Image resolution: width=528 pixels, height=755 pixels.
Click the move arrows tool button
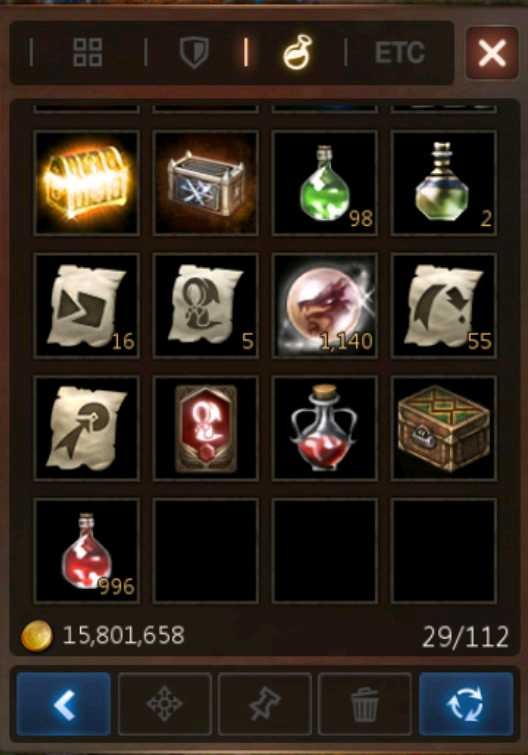(165, 704)
